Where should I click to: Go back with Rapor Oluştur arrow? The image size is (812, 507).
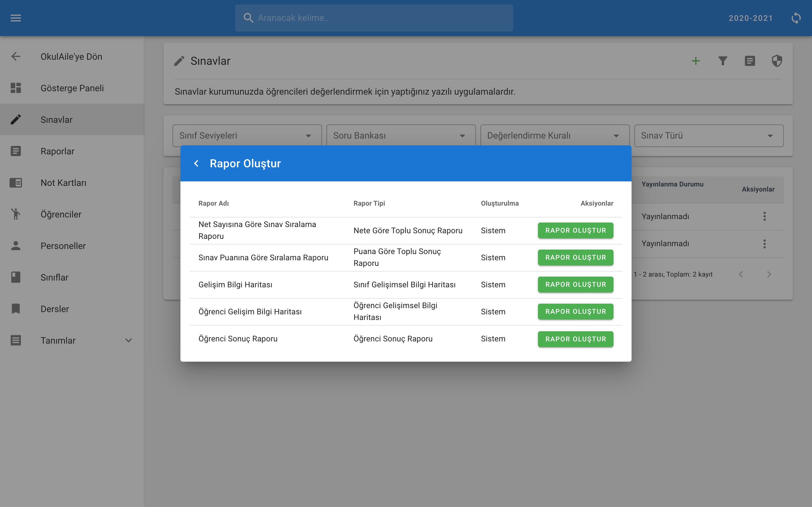pos(196,163)
